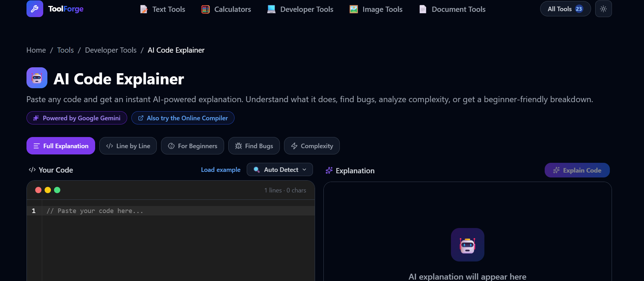
Task: Select the Line by Line mode
Action: [x=128, y=146]
